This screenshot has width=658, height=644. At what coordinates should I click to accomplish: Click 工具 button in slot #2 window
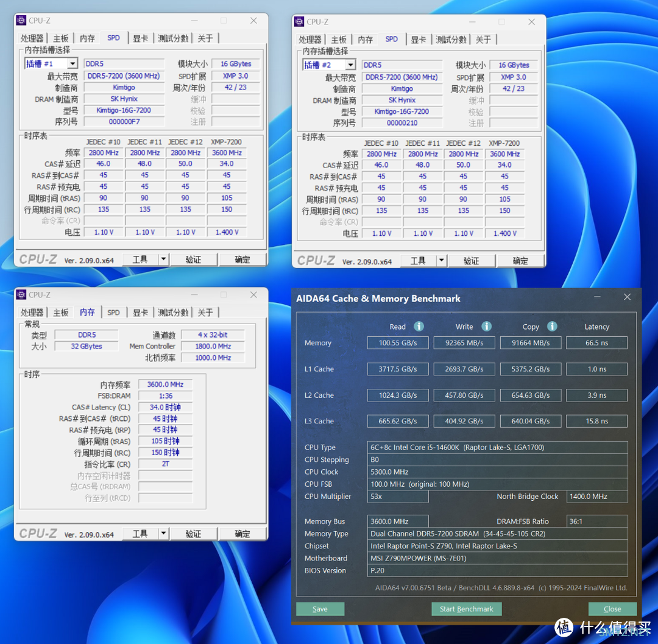point(418,261)
